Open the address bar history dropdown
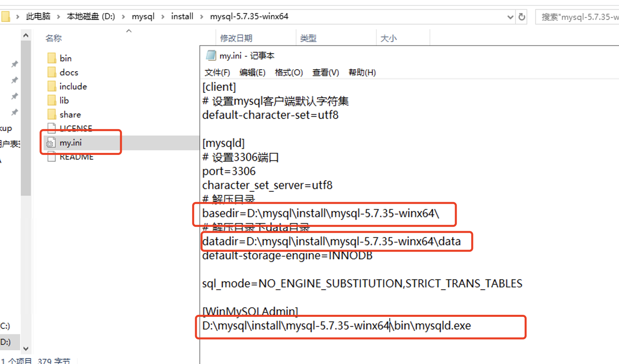Image resolution: width=619 pixels, height=364 pixels. (x=510, y=17)
